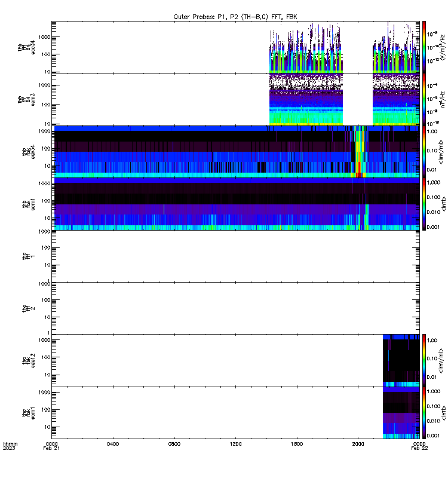Screen dimensions: 448x478
Task: Click the data block in thc fbk edc12 panel
Action: point(401,360)
